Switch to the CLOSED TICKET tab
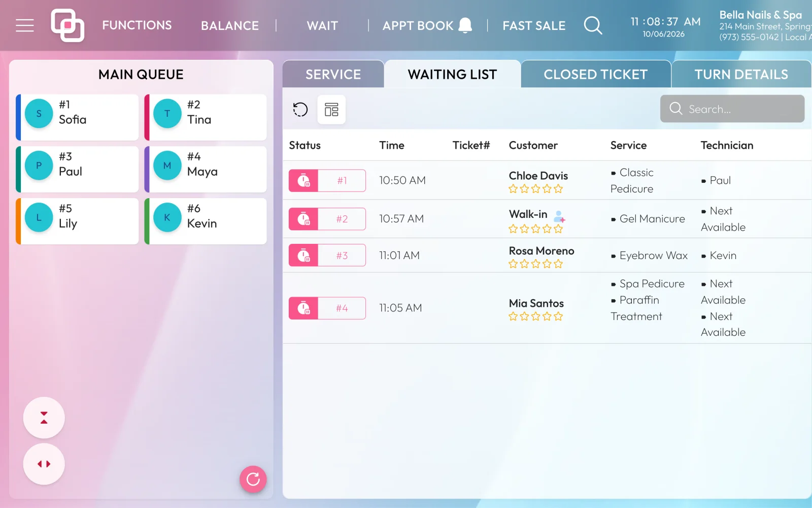This screenshot has width=812, height=508. [596, 74]
